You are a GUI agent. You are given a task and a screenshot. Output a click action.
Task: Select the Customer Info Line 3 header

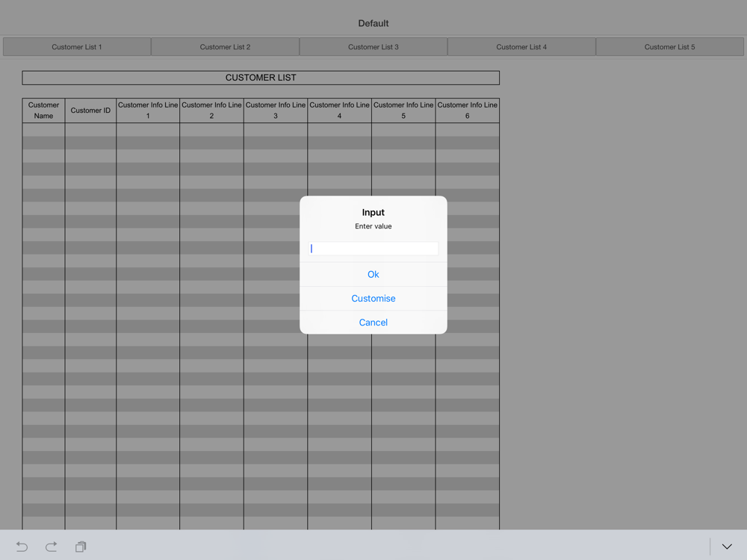[276, 111]
